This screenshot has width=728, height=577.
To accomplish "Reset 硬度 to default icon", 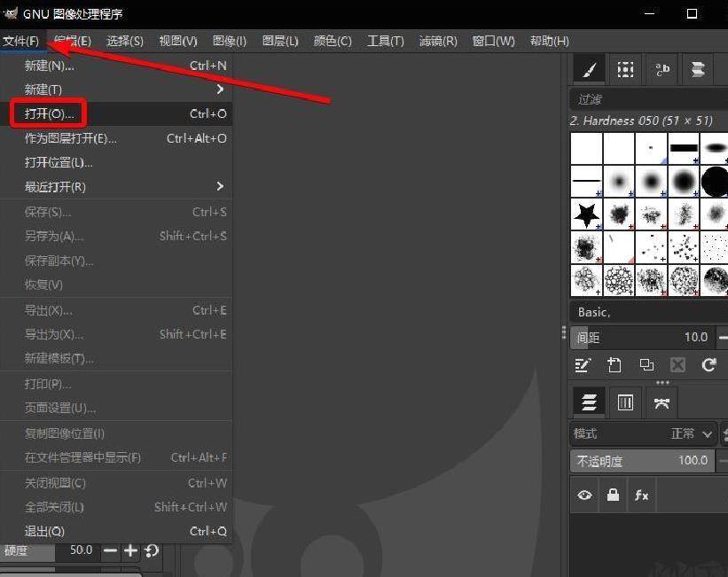I will pyautogui.click(x=152, y=551).
